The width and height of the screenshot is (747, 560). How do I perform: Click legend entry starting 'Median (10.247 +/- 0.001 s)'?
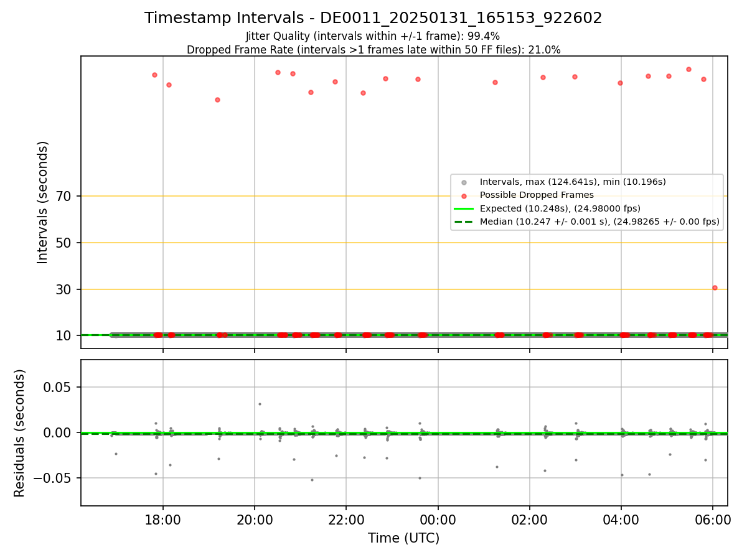[599, 222]
